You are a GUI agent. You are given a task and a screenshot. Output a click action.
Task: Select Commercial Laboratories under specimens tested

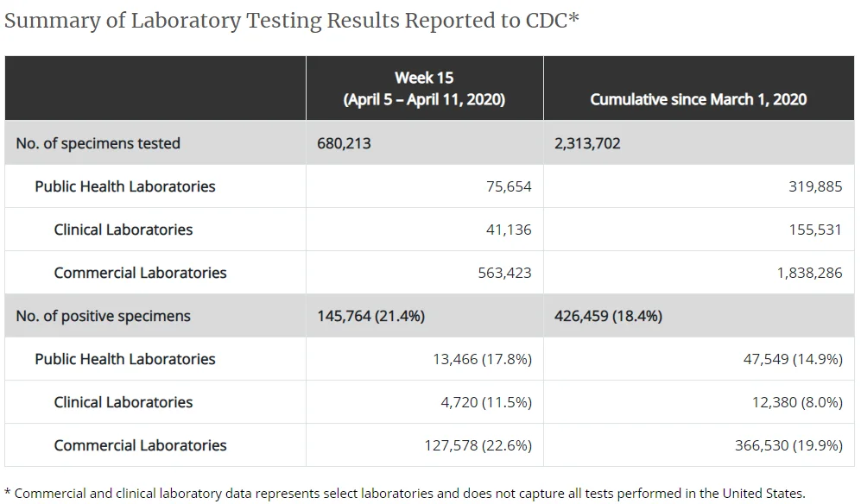tap(140, 273)
